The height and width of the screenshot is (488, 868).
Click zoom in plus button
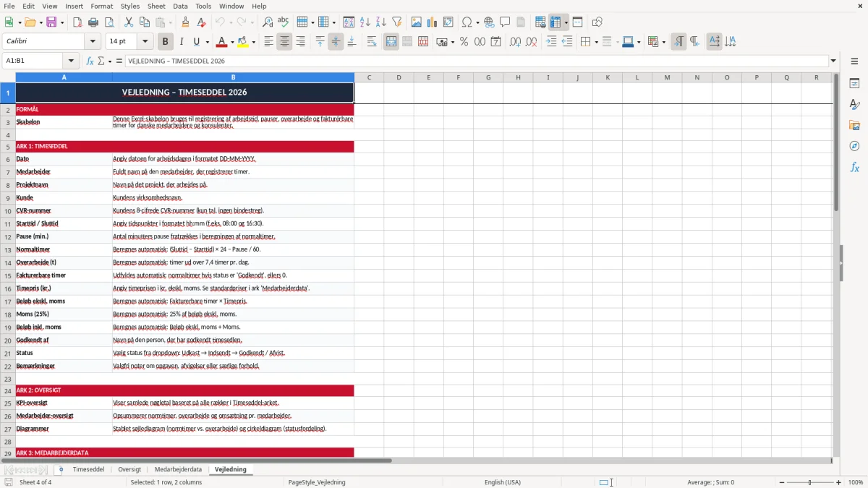pyautogui.click(x=839, y=482)
